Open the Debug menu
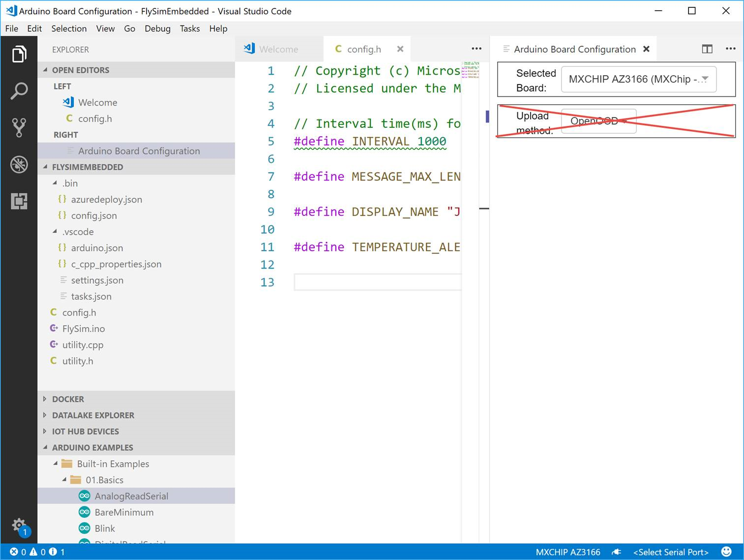744x560 pixels. (157, 29)
